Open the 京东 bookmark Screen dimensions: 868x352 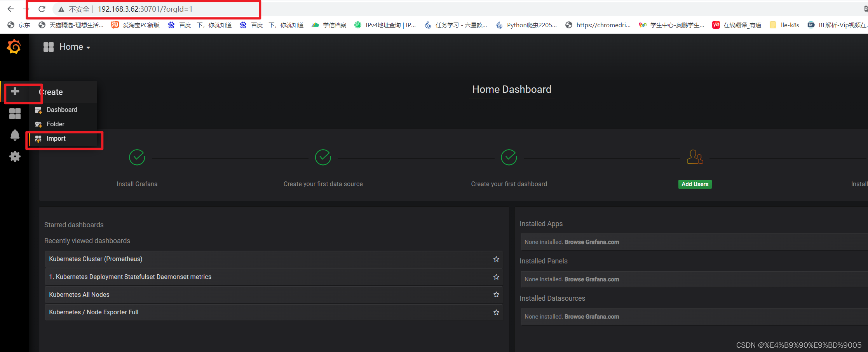pos(19,25)
